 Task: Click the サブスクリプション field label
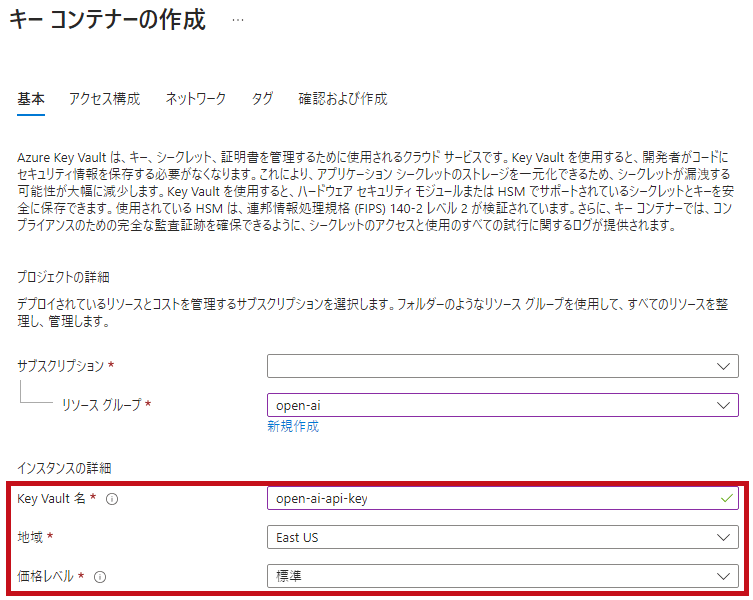(x=61, y=366)
